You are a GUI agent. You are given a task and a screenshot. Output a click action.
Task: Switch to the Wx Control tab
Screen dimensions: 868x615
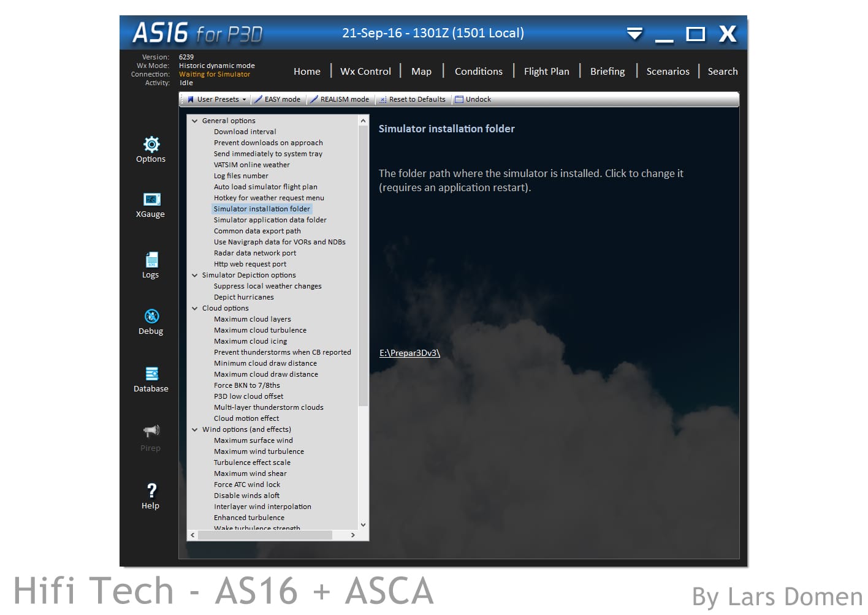365,71
